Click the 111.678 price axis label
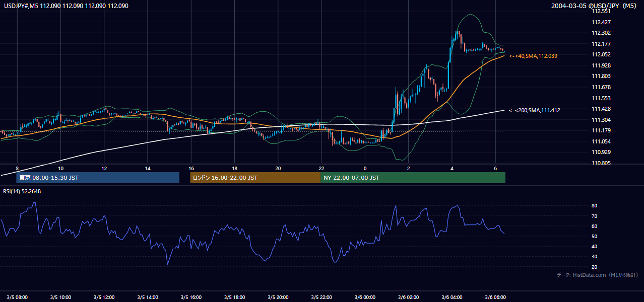Image resolution: width=644 pixels, height=302 pixels. pos(601,87)
